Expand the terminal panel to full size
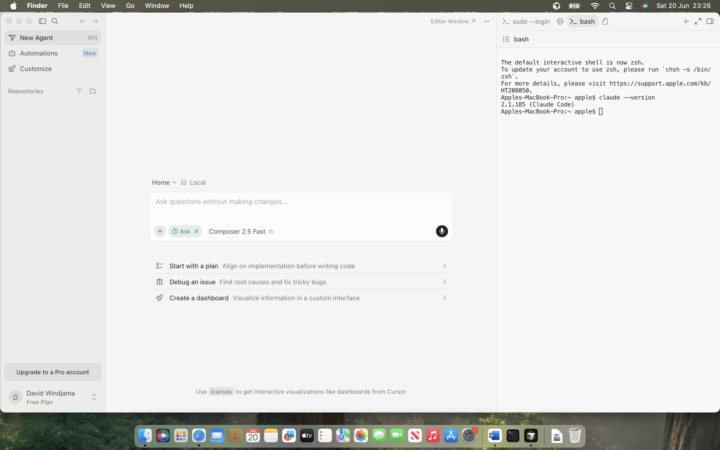 698,21
